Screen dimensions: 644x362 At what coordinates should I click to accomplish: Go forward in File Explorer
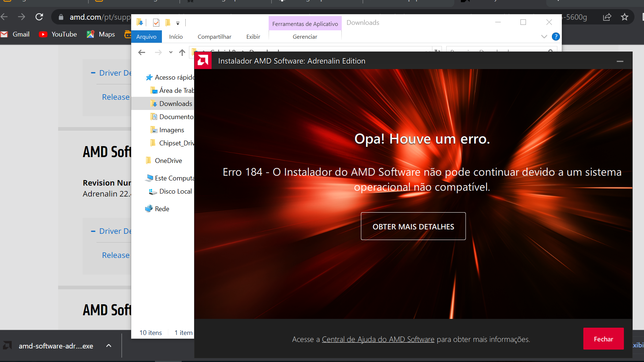pyautogui.click(x=158, y=53)
